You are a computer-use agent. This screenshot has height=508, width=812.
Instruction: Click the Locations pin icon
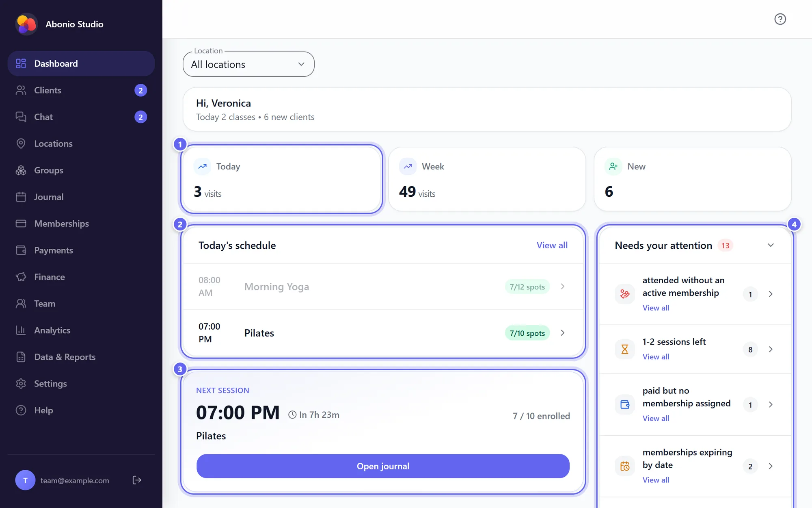click(21, 143)
